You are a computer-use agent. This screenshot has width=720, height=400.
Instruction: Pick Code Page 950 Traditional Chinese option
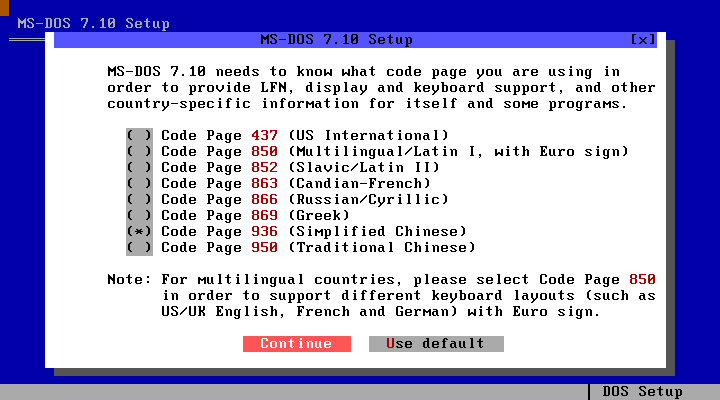[x=139, y=248]
